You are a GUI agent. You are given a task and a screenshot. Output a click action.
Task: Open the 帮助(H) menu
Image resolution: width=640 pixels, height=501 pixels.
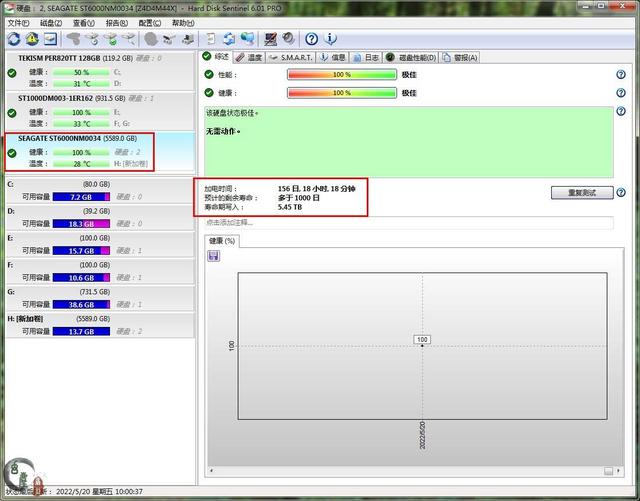pos(183,23)
